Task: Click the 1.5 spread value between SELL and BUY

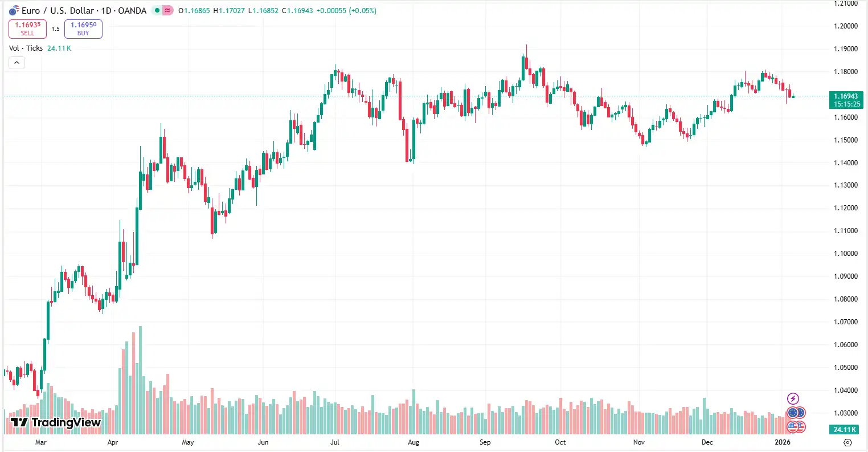Action: 55,28
